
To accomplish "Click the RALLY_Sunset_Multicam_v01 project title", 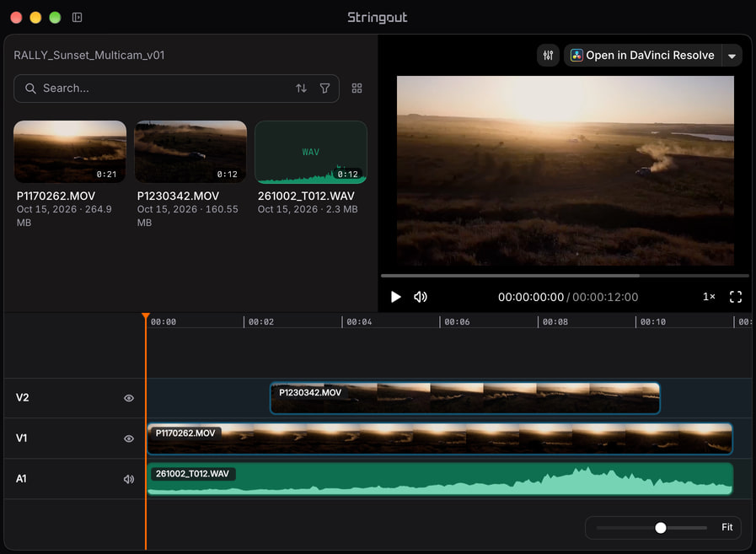I will coord(89,55).
